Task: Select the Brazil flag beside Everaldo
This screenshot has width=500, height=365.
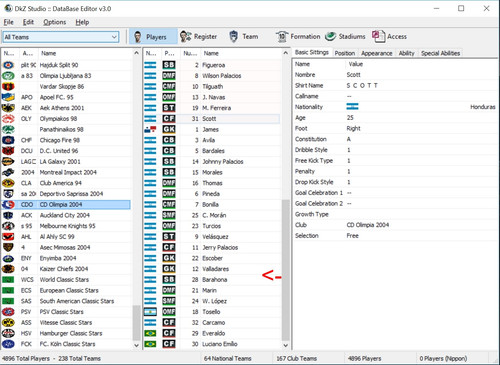Action: [150, 333]
